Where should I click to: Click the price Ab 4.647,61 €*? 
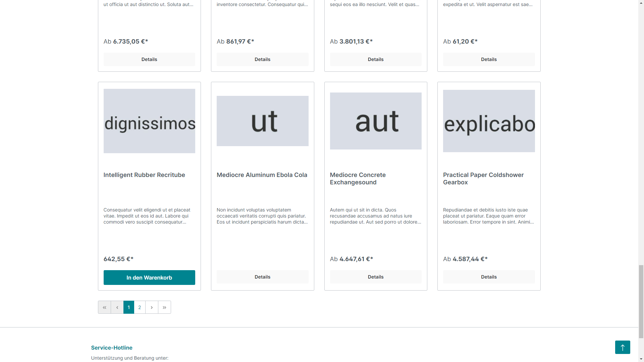tap(352, 259)
